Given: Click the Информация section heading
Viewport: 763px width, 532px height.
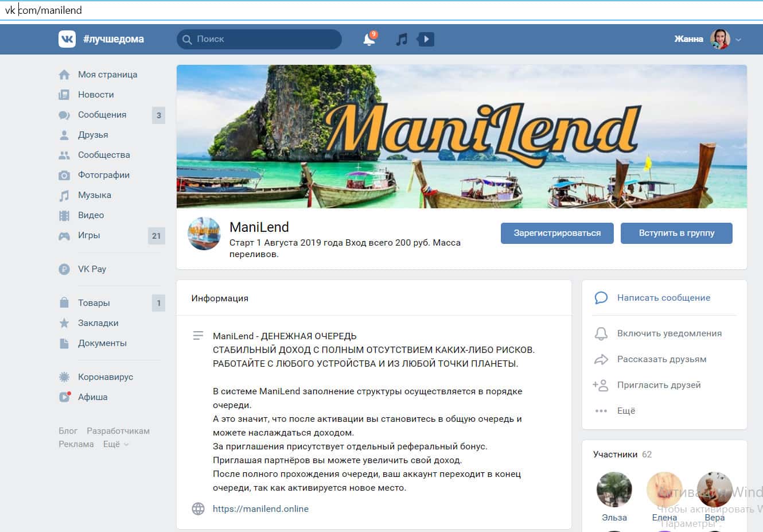Looking at the screenshot, I should pos(220,298).
